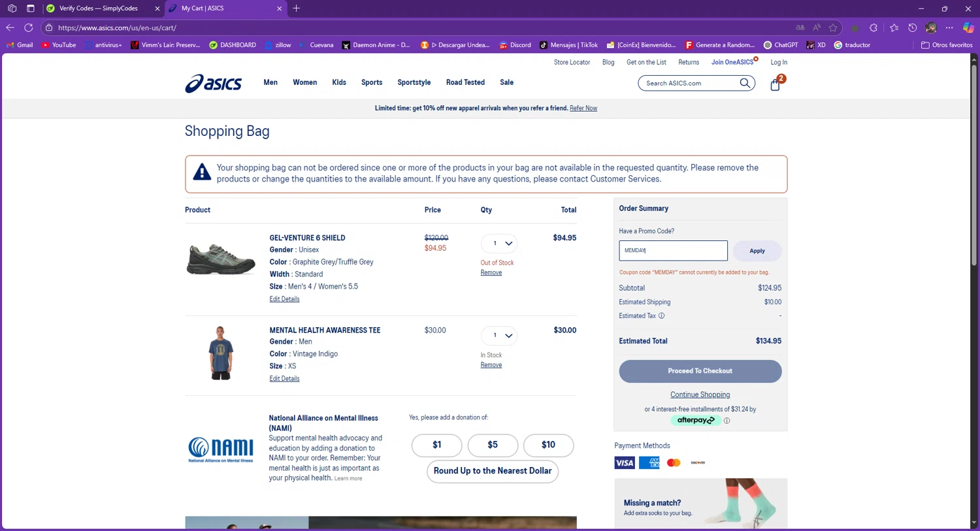Viewport: 980px width, 531px height.
Task: Focus the promo code input field
Action: click(673, 251)
